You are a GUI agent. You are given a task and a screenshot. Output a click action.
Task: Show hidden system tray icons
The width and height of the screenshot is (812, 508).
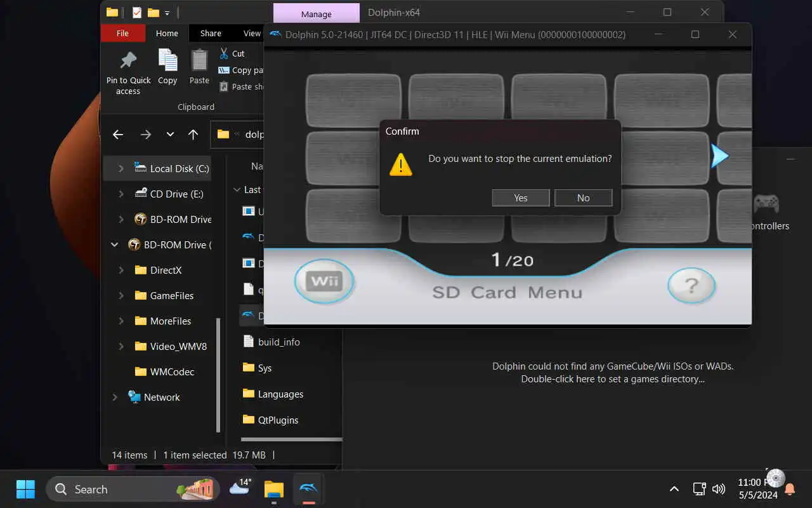(674, 489)
